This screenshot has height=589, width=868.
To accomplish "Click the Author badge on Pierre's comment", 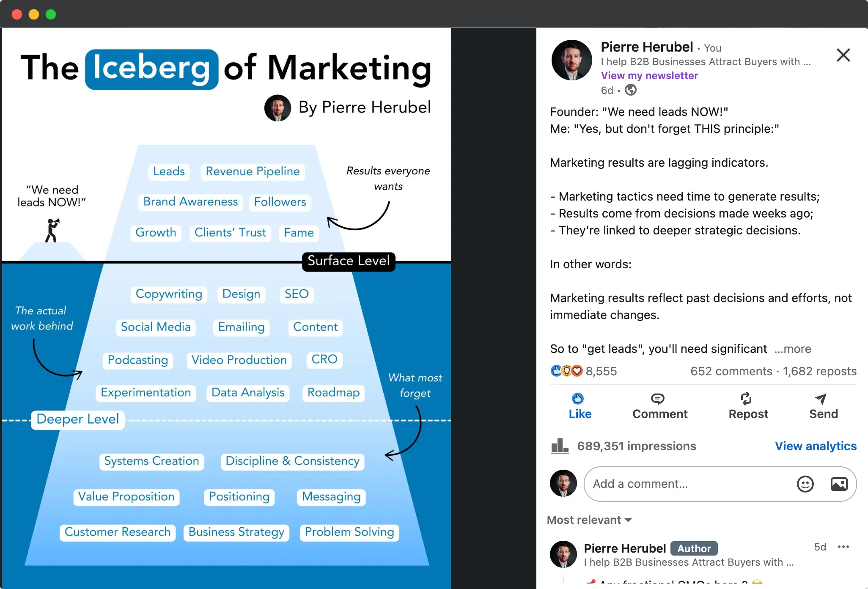I will tap(694, 548).
